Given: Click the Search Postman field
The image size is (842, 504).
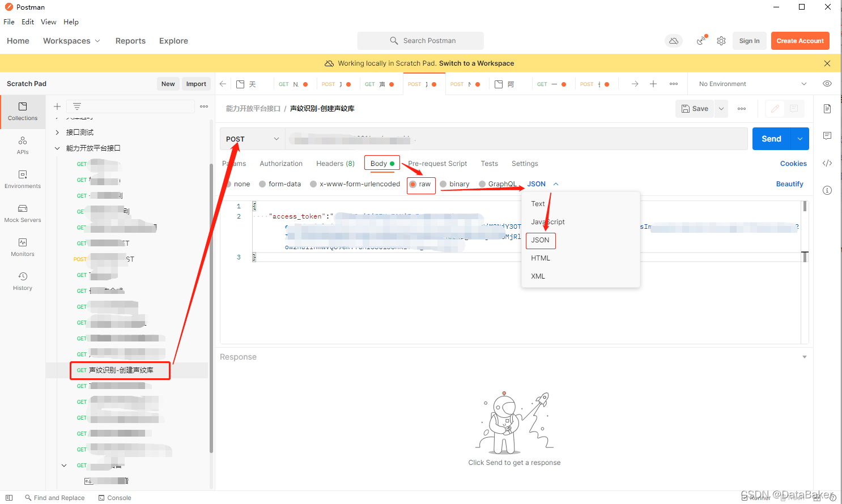Looking at the screenshot, I should (420, 41).
